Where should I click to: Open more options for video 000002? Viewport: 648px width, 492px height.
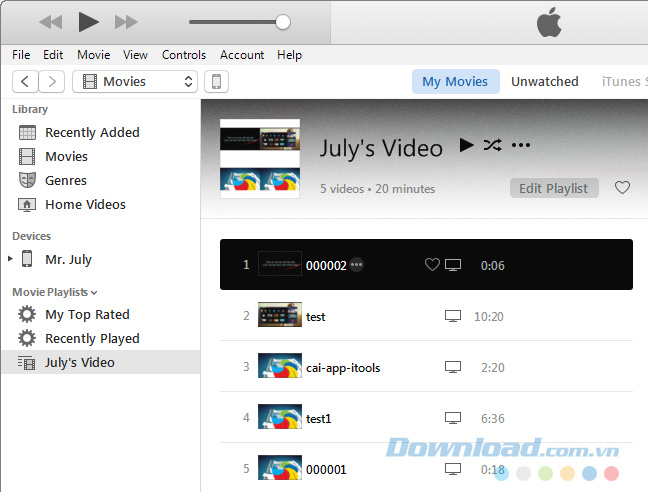pyautogui.click(x=357, y=264)
